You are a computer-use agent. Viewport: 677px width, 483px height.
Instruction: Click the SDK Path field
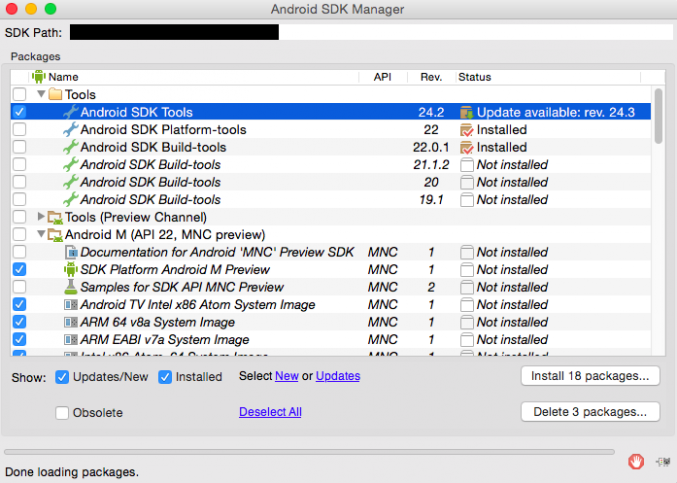pos(371,32)
